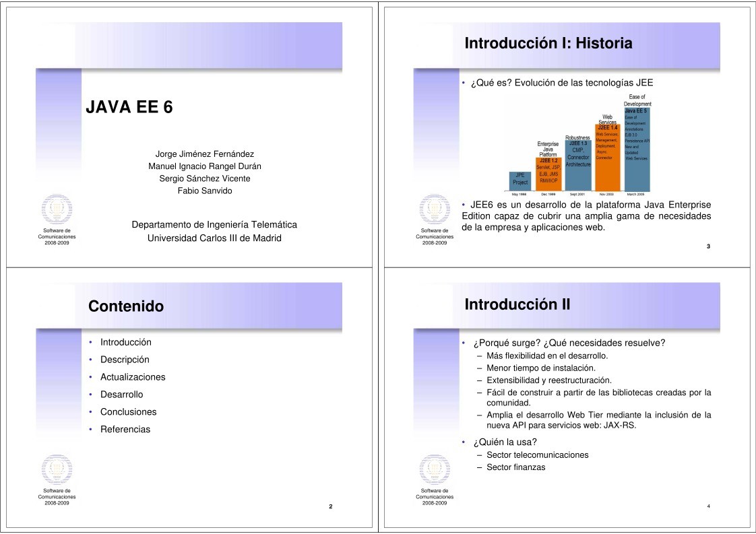756x534 pixels.
Task: Click "Más flexibilidad en el desarrollo." item
Action: [x=547, y=356]
